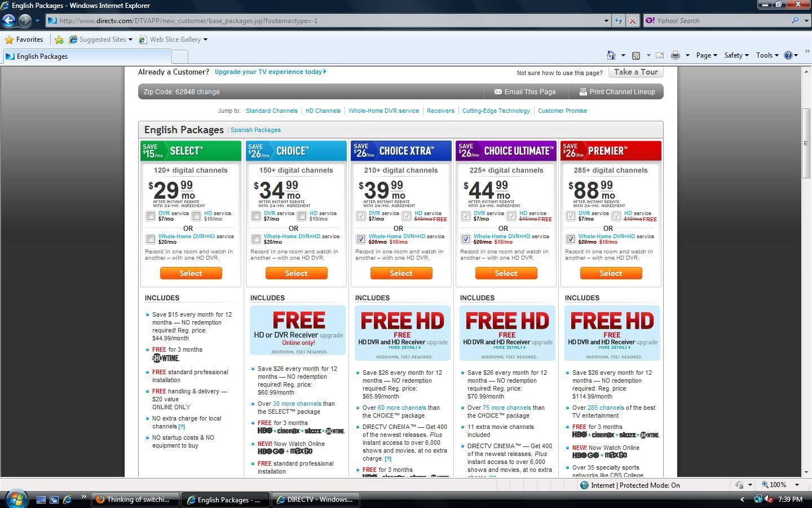This screenshot has width=812, height=508.
Task: Click the search magnifier icon
Action: (795, 20)
